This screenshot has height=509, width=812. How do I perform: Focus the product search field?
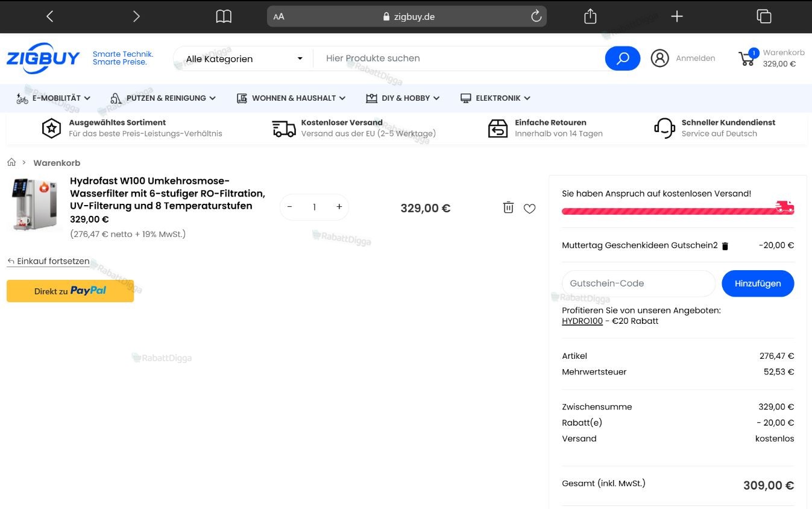pyautogui.click(x=459, y=58)
